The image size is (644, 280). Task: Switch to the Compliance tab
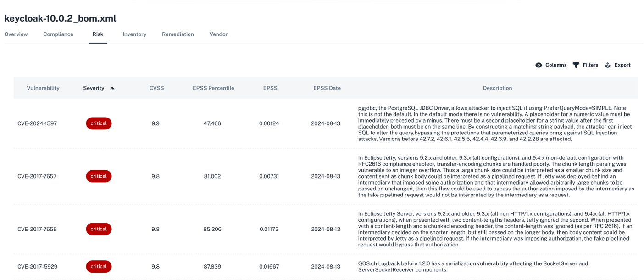coord(58,34)
